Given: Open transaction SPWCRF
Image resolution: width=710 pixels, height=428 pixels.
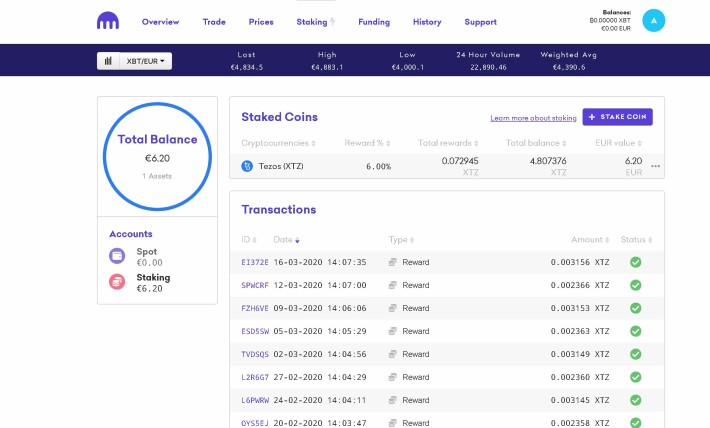Looking at the screenshot, I should pos(255,285).
